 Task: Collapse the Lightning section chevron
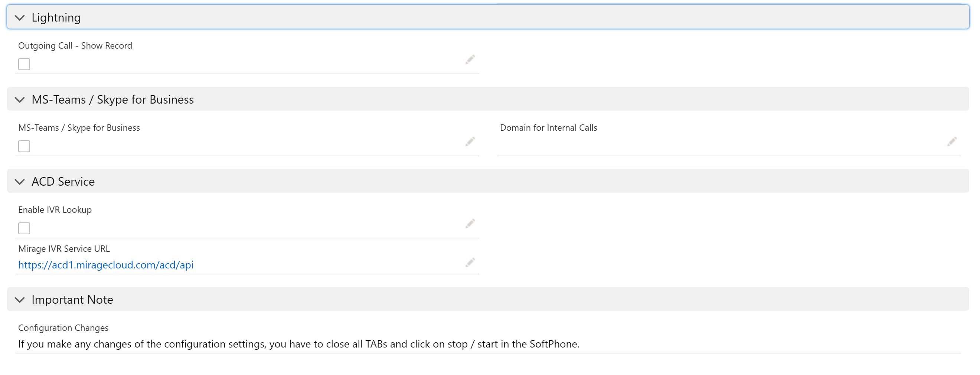pos(20,17)
